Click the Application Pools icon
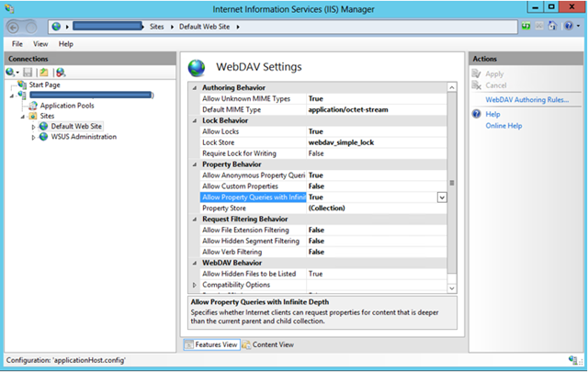The height and width of the screenshot is (372, 588). click(33, 106)
